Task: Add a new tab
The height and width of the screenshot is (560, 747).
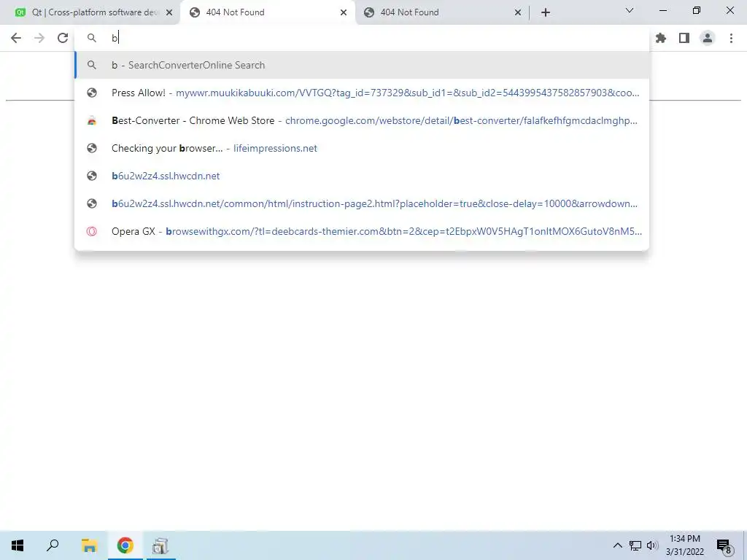Action: pos(546,12)
